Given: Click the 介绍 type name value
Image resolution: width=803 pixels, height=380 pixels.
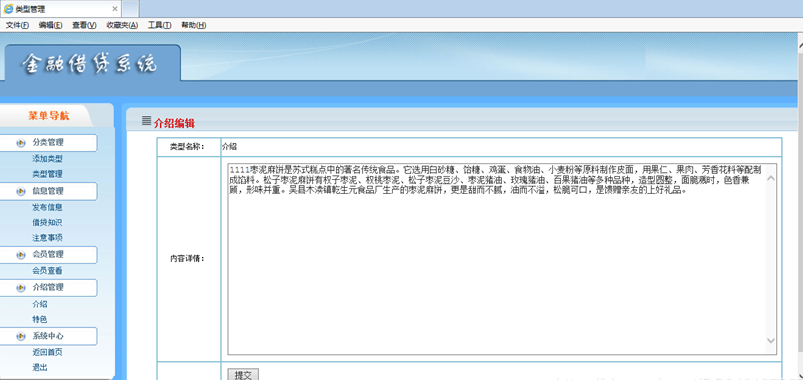Looking at the screenshot, I should point(229,146).
